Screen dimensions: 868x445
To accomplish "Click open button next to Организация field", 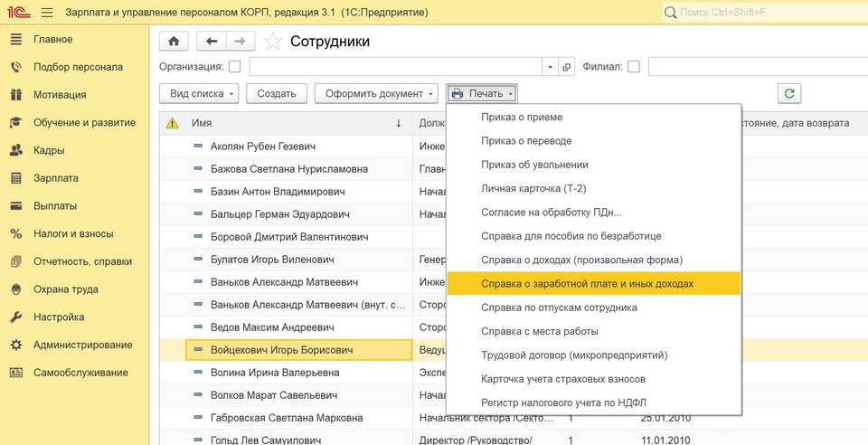I will click(x=567, y=67).
